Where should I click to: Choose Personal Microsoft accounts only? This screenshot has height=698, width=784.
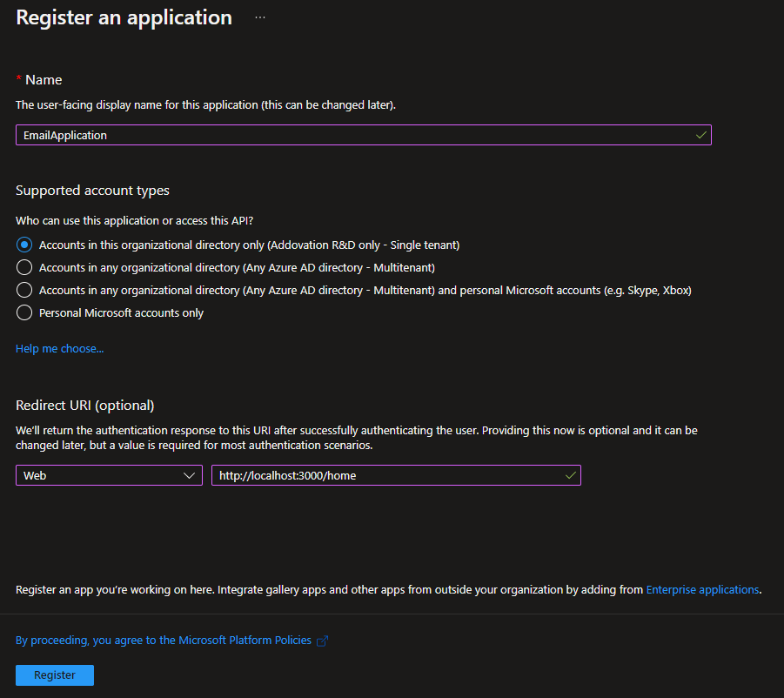pos(24,313)
